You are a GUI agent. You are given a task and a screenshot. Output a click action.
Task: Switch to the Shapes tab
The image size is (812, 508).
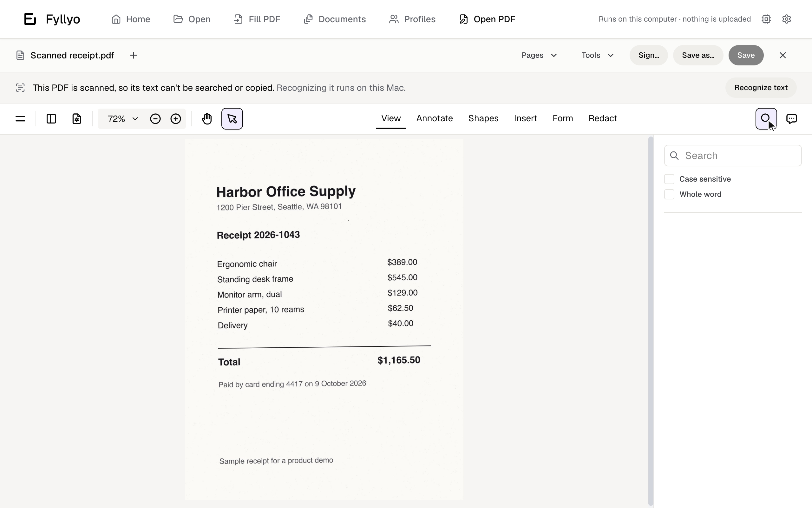click(x=483, y=118)
